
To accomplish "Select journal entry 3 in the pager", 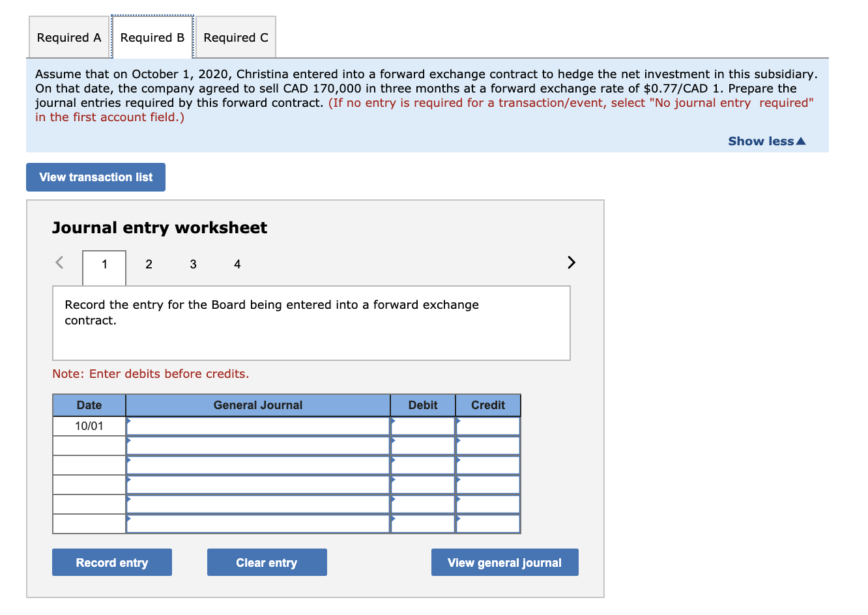I will point(193,264).
